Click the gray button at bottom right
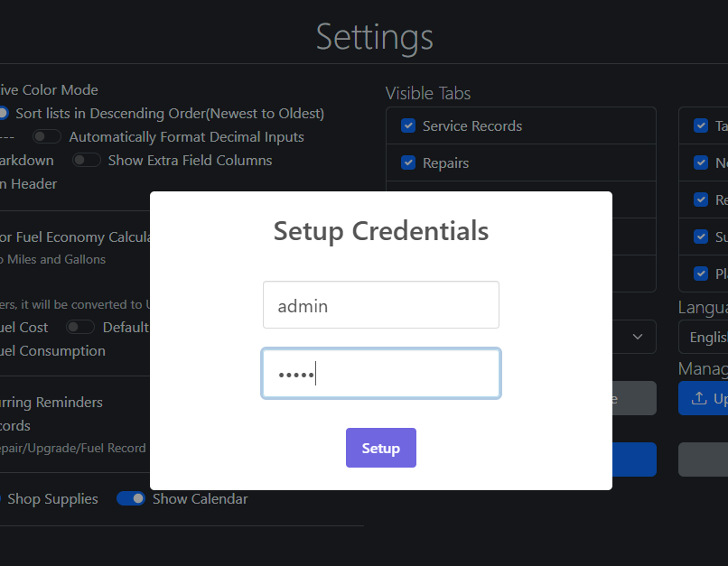Screen dimensions: 728x566 point(703,459)
